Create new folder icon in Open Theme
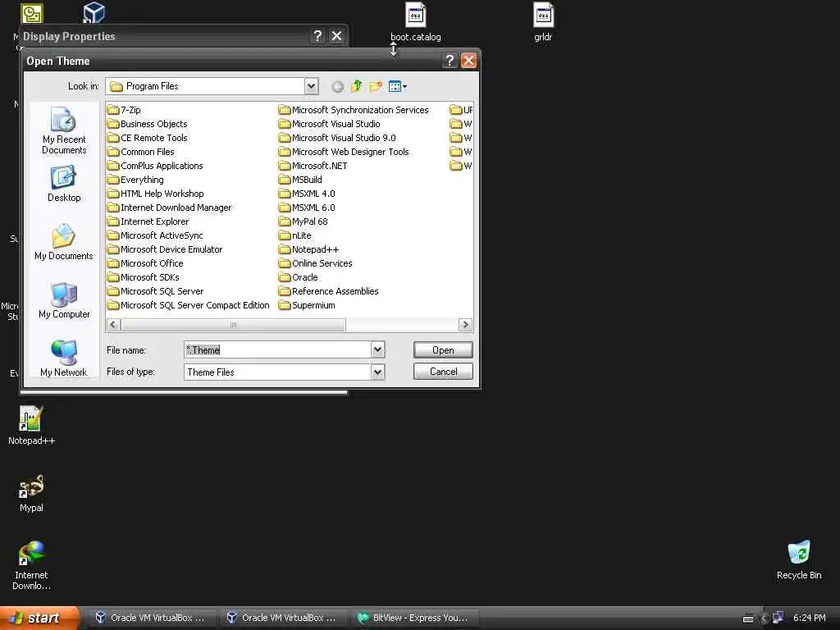Viewport: 840px width, 630px height. (x=376, y=86)
